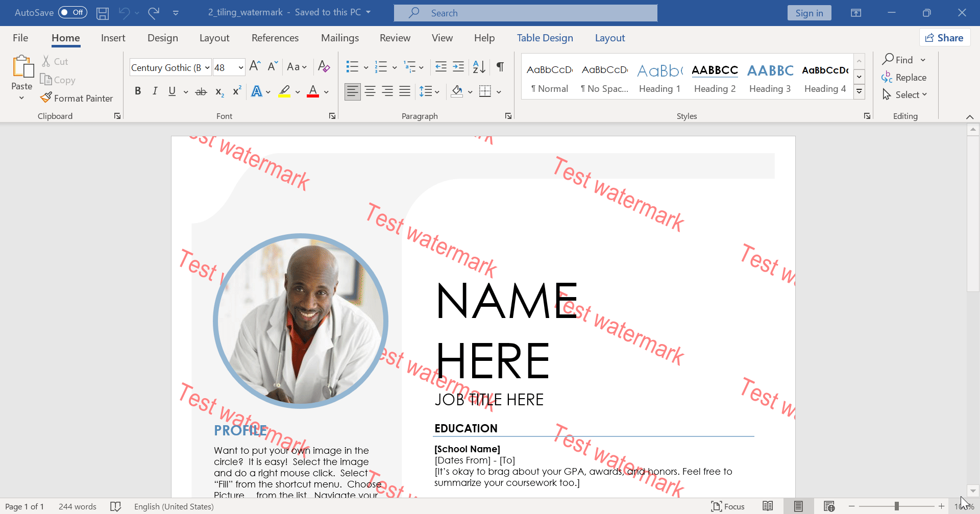The image size is (980, 514).
Task: Enable Bold formatting
Action: click(x=138, y=91)
